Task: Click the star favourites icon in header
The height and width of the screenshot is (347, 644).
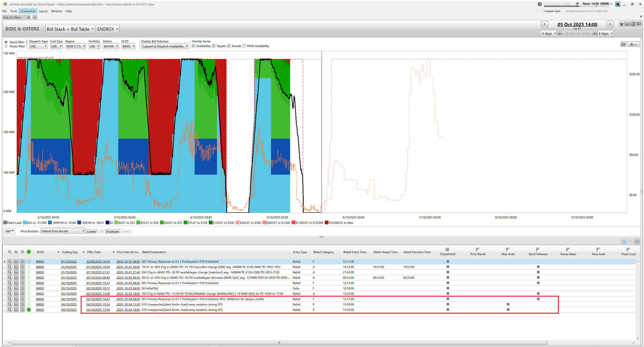Action: pos(622,24)
